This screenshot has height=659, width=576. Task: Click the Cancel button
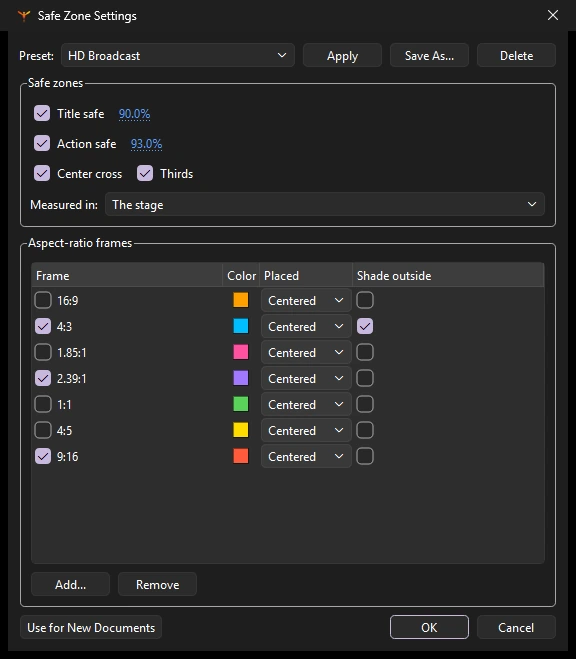click(516, 627)
